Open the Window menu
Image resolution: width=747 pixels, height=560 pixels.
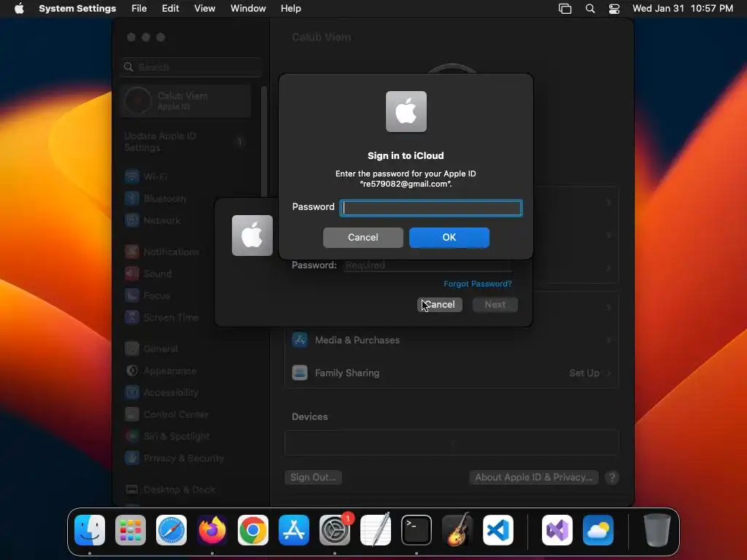[248, 9]
